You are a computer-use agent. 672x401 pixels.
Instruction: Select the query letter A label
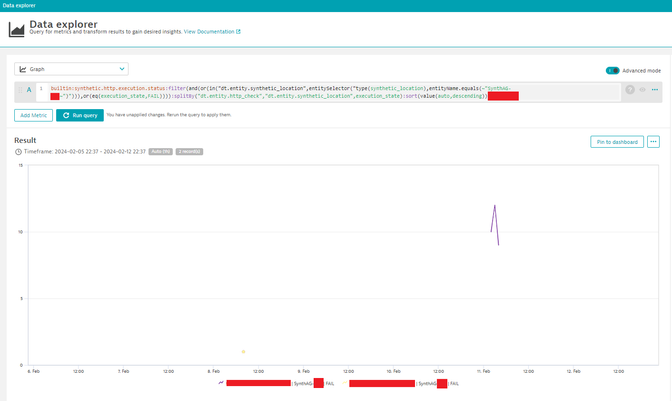27,89
